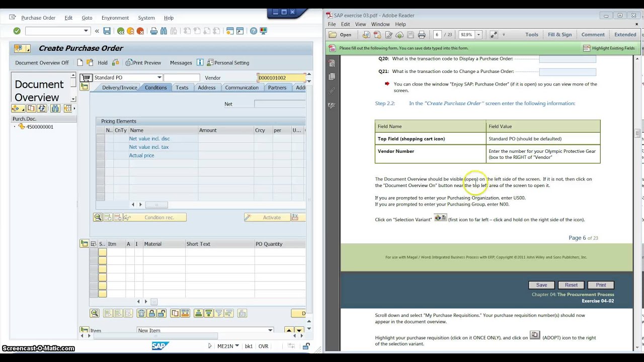Image resolution: width=644 pixels, height=362 pixels.
Task: Switch to the Texts tab
Action: (x=182, y=87)
